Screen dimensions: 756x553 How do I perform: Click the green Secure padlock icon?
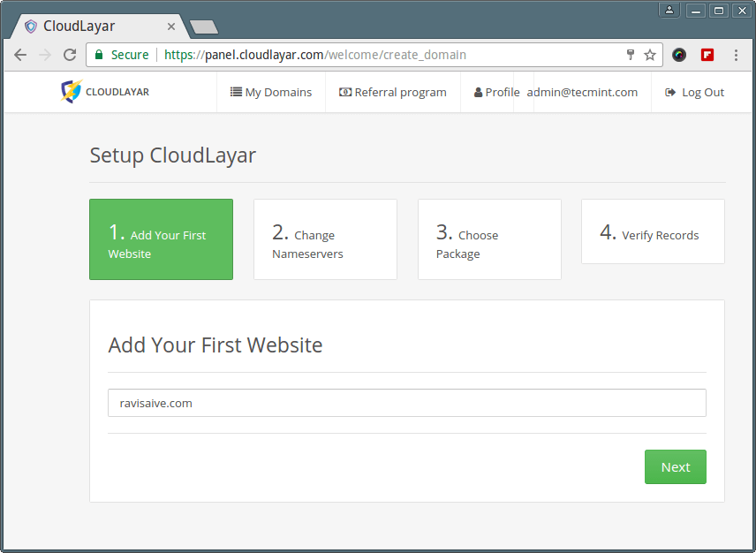pyautogui.click(x=99, y=55)
